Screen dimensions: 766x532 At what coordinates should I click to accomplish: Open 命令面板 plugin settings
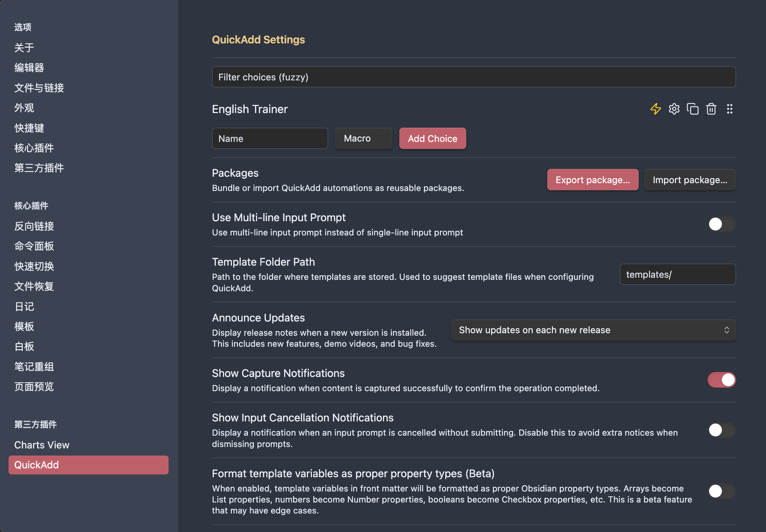coord(89,246)
